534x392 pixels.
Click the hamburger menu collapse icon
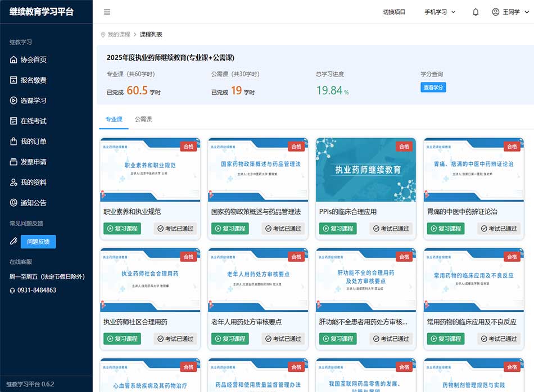(107, 12)
